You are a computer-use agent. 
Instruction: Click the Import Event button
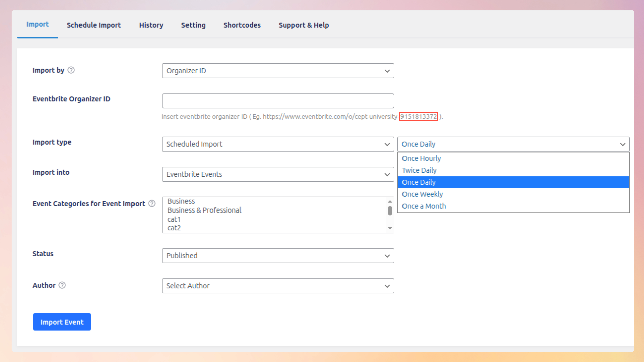click(62, 322)
